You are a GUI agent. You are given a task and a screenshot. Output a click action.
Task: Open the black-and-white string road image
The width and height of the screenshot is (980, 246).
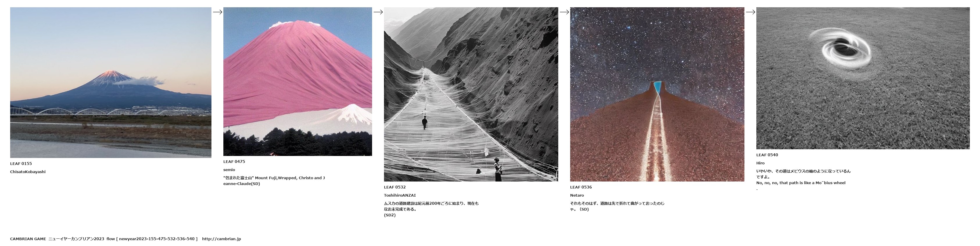(x=471, y=94)
